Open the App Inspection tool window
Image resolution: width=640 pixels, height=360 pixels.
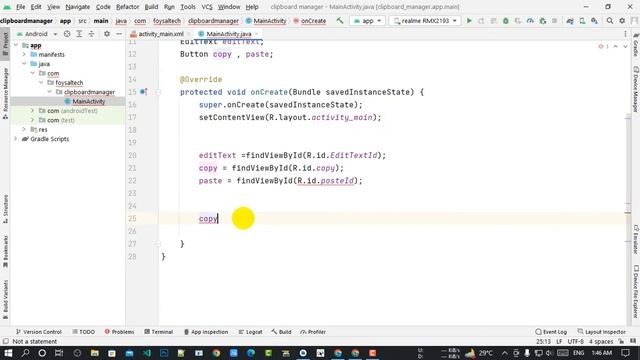pos(206,332)
